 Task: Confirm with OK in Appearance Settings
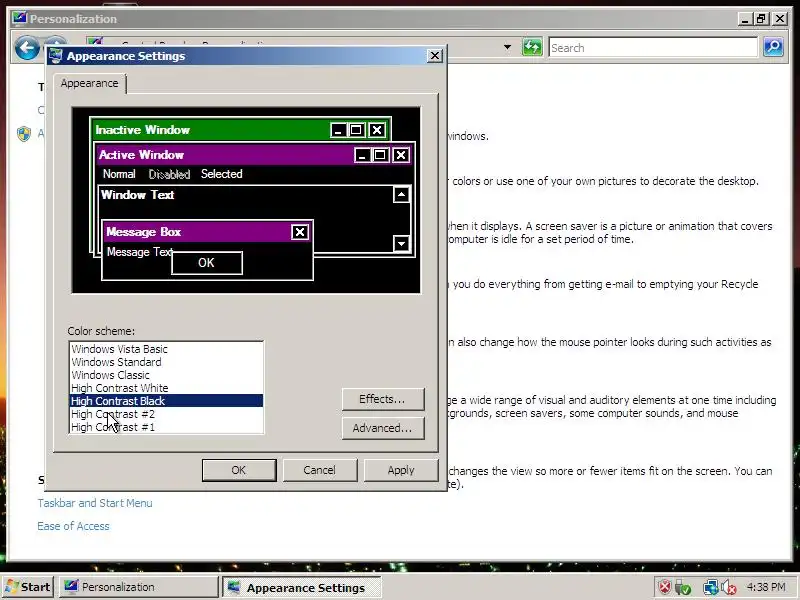(239, 470)
